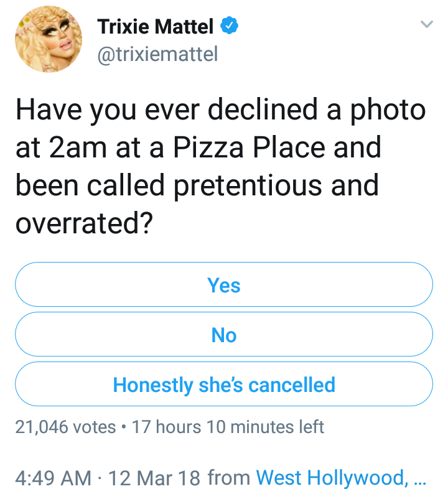Click the word from before the location
This screenshot has width=448, height=494.
[228, 478]
